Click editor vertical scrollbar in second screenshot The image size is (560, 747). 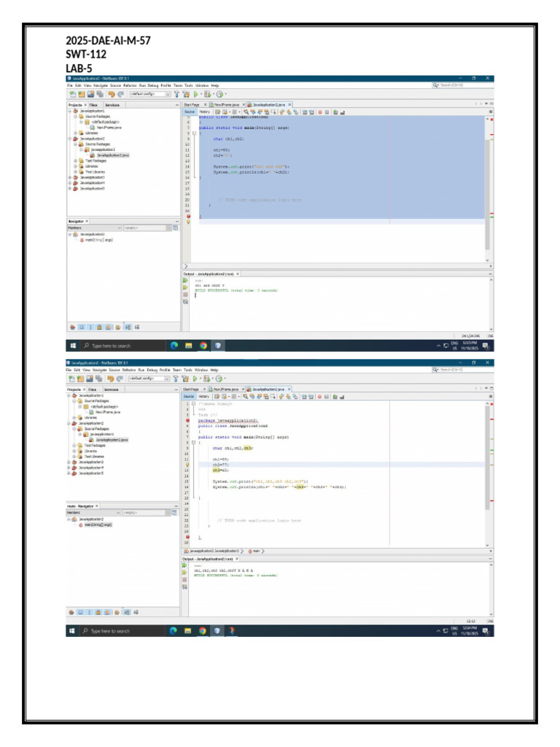[x=487, y=457]
